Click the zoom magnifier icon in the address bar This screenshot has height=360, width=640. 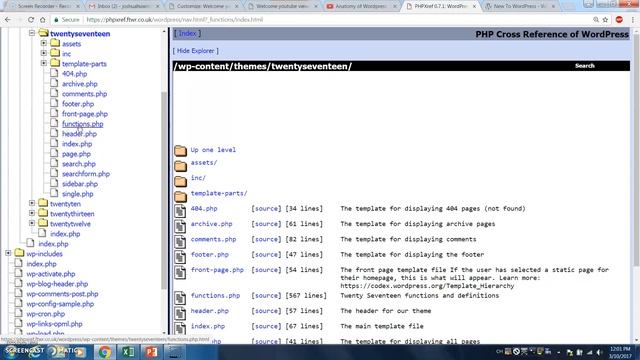pyautogui.click(x=596, y=20)
